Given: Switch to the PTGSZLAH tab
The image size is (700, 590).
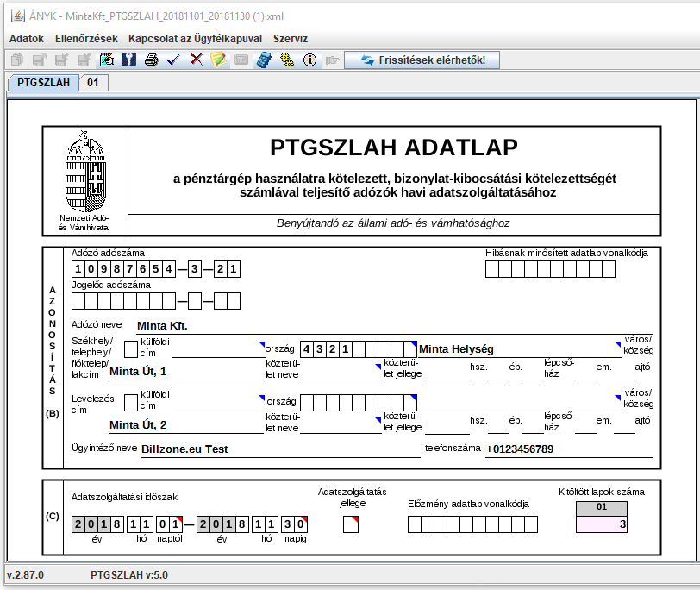Looking at the screenshot, I should point(43,83).
